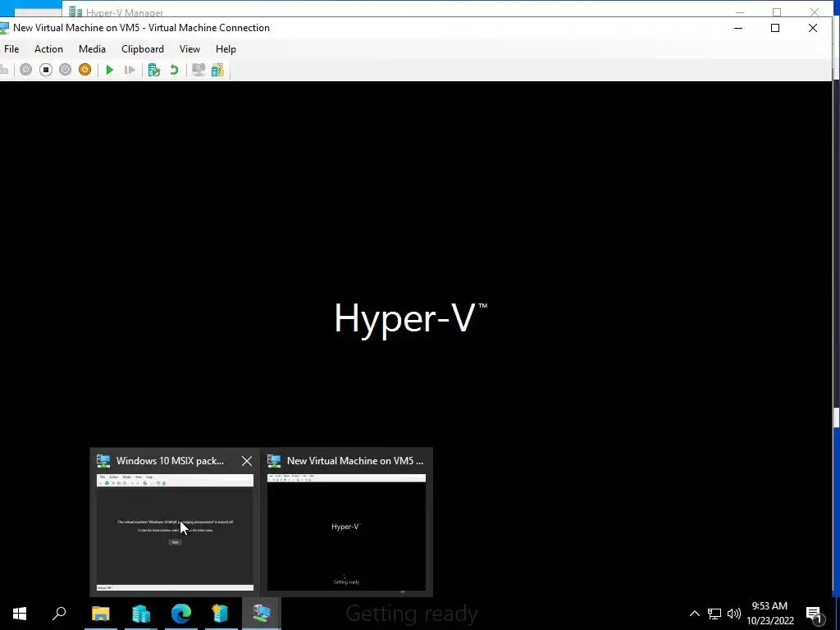Close the Virtual Machine Connection window
840x630 pixels.
pos(813,28)
